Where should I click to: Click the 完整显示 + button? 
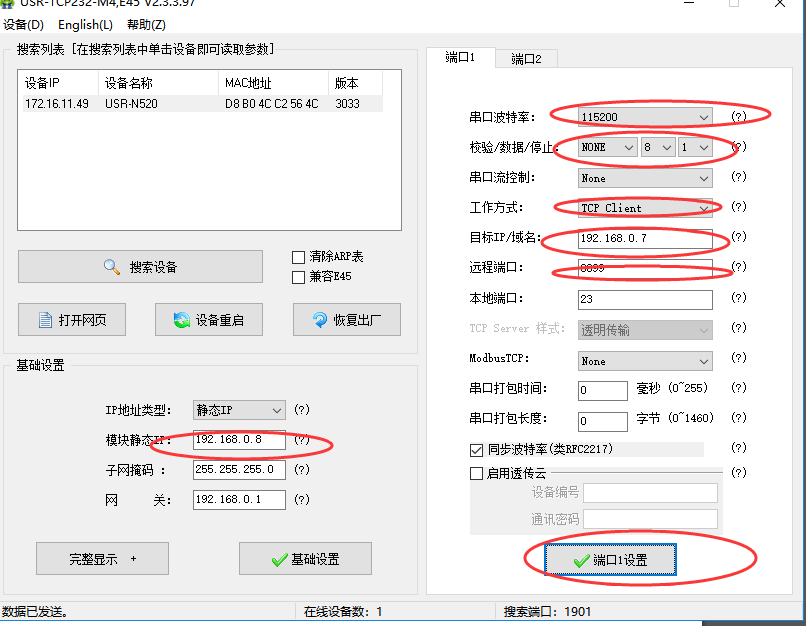pos(102,559)
